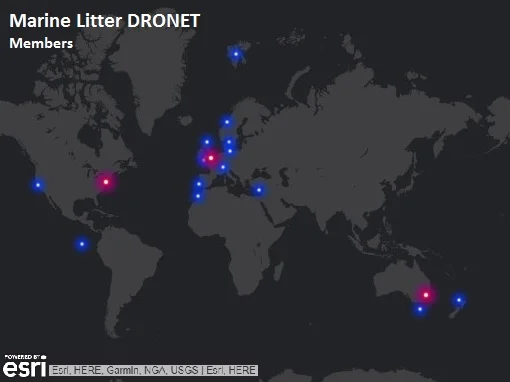Open the Powered by Esri logo
510x382 pixels.
coord(25,366)
